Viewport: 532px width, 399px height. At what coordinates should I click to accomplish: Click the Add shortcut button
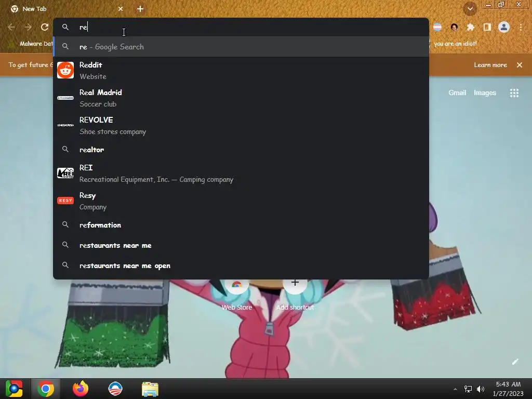coord(295,295)
